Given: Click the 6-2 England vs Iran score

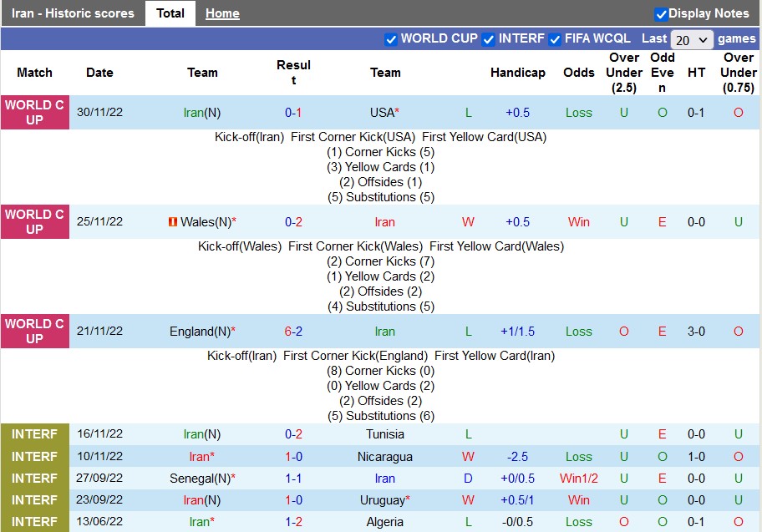Looking at the screenshot, I should click(x=293, y=332).
